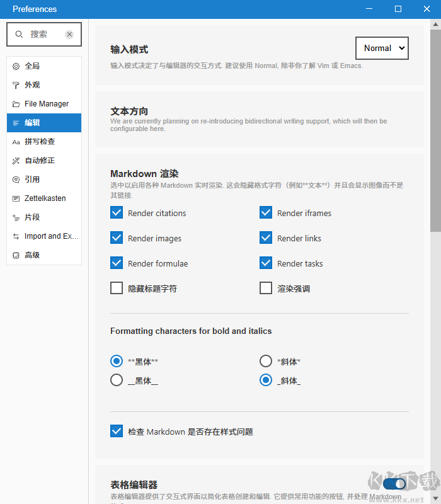The width and height of the screenshot is (441, 504).
Task: Click the Aa icon beside 拼写检查
Action: coord(16,142)
